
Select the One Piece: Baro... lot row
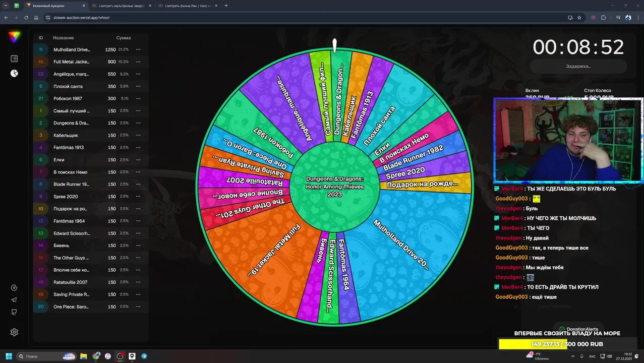pyautogui.click(x=91, y=307)
